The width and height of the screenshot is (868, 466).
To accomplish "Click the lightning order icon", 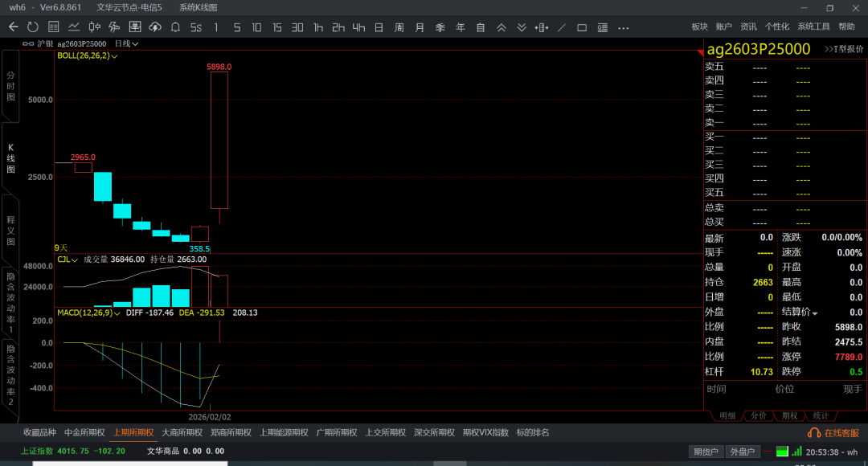I will pyautogui.click(x=114, y=27).
